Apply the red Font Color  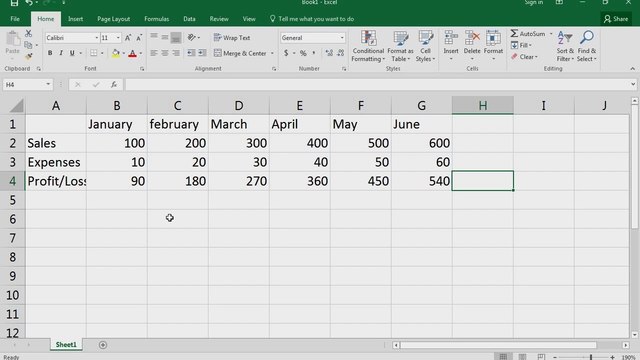click(x=132, y=53)
